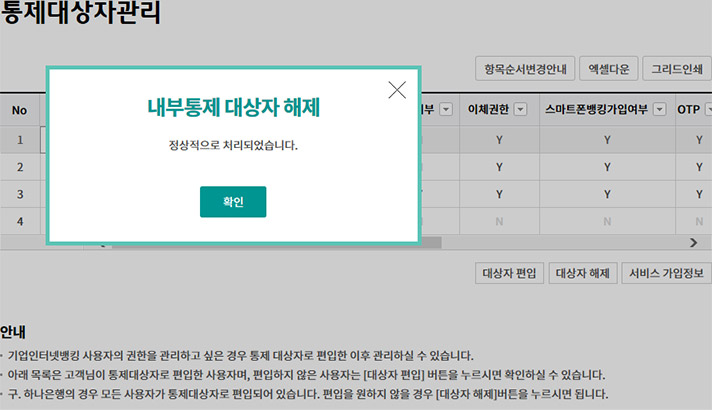Expand the 이체권한 column filter dropdown
The width and height of the screenshot is (712, 411).
click(x=520, y=110)
